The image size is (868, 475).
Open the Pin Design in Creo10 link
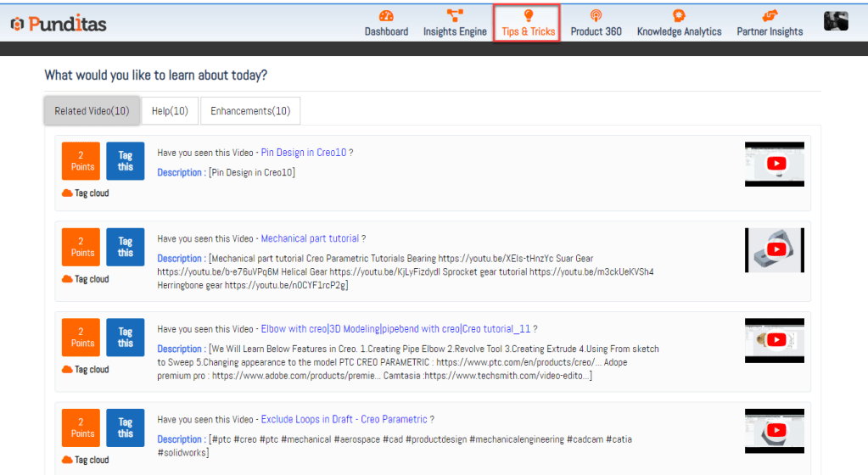(x=304, y=154)
